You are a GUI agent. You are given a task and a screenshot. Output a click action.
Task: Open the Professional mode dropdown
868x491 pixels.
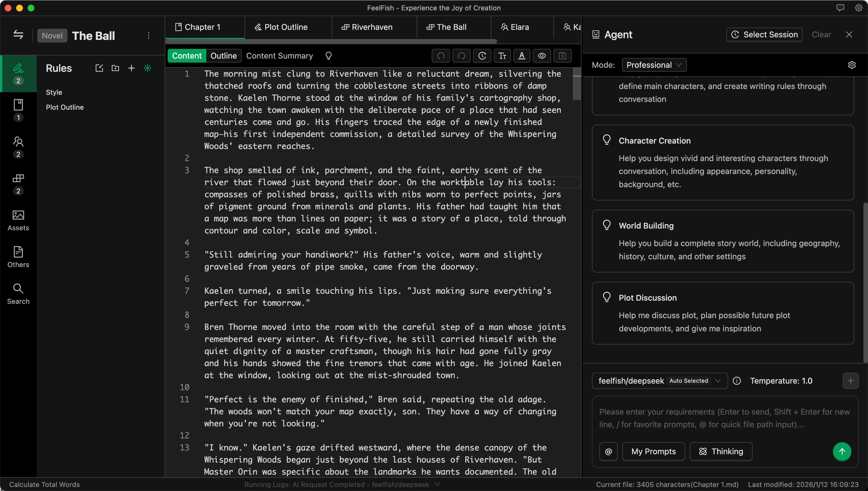(x=654, y=65)
